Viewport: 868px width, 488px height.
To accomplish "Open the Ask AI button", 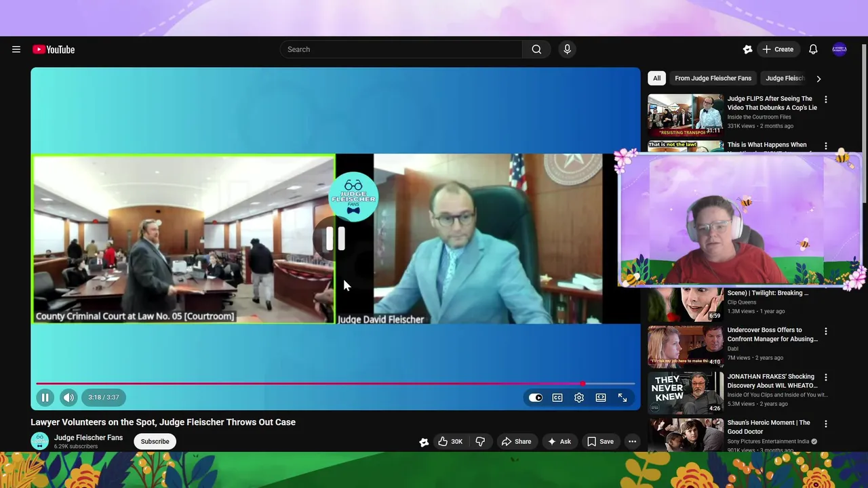I will 559,441.
